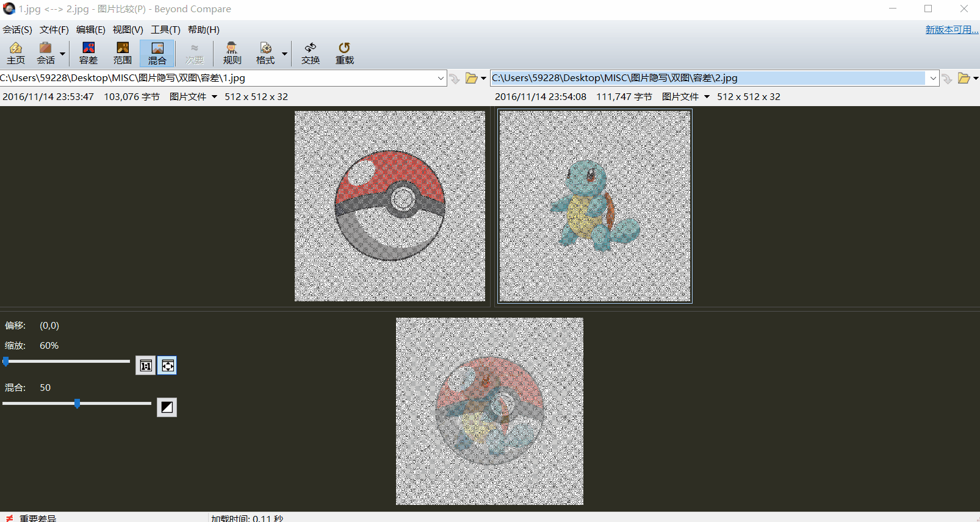The width and height of the screenshot is (980, 522).
Task: Open the right 图片文件 format dropdown
Action: point(686,96)
